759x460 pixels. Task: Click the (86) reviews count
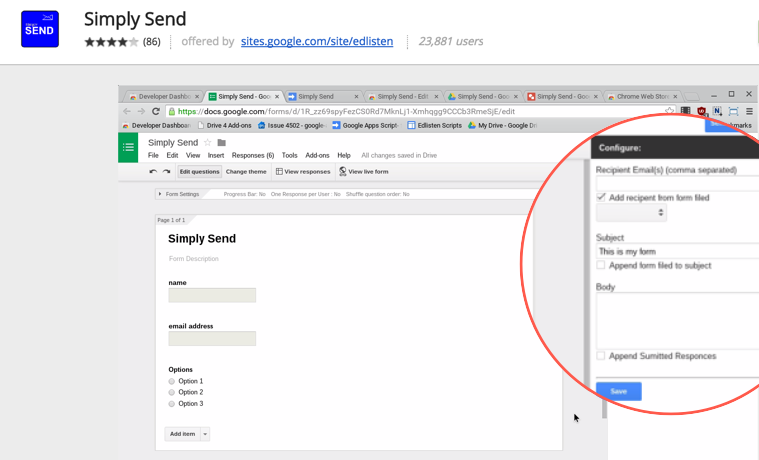[x=152, y=42]
